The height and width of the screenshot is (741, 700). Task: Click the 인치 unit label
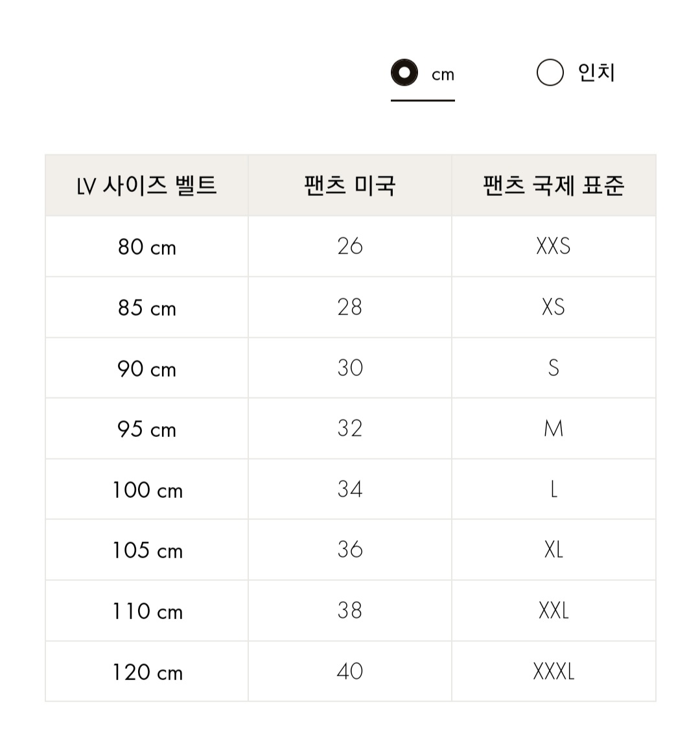click(x=596, y=73)
